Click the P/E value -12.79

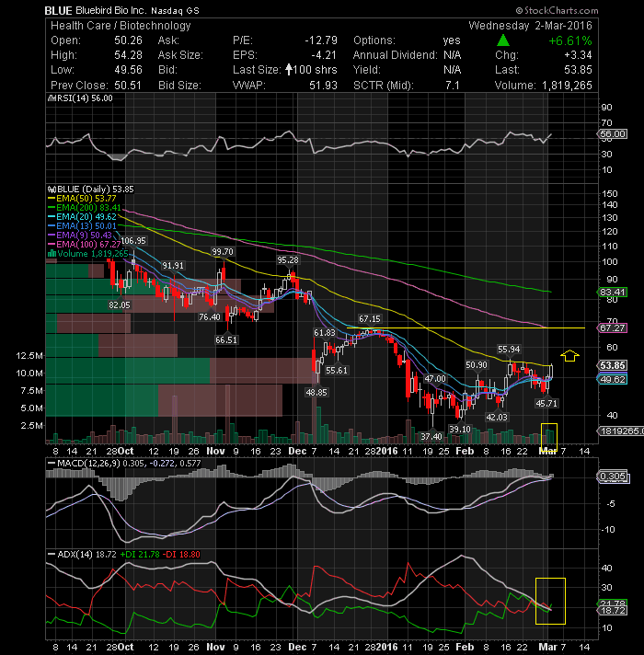pos(321,40)
